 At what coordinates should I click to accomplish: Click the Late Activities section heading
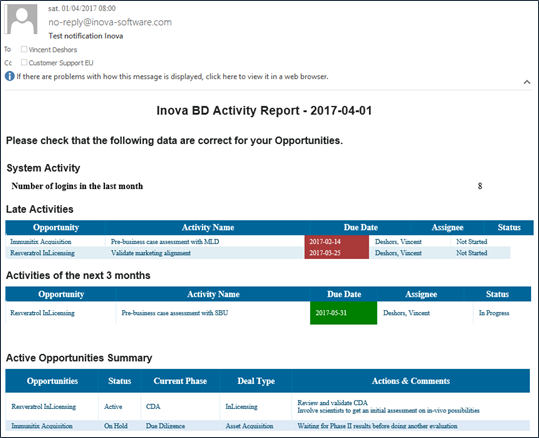coord(40,209)
